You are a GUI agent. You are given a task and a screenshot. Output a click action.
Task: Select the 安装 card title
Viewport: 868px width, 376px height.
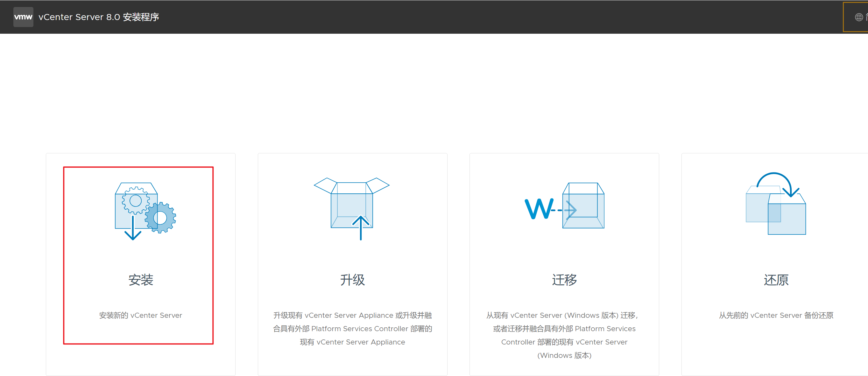click(x=140, y=280)
